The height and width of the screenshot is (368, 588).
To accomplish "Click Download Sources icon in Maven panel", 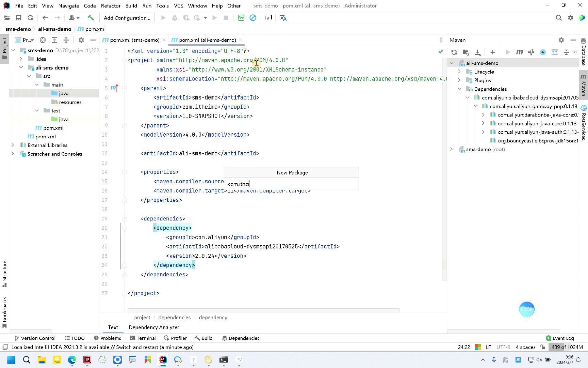I will (478, 52).
